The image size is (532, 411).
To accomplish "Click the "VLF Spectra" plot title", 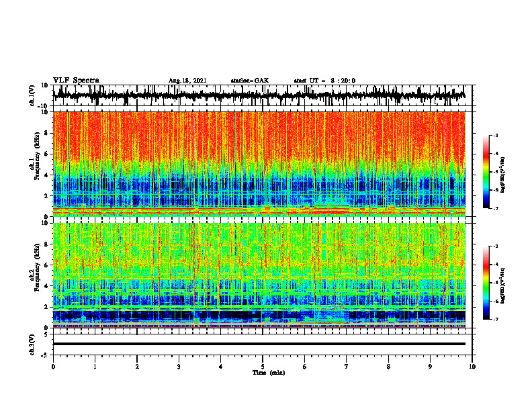I will pos(76,81).
